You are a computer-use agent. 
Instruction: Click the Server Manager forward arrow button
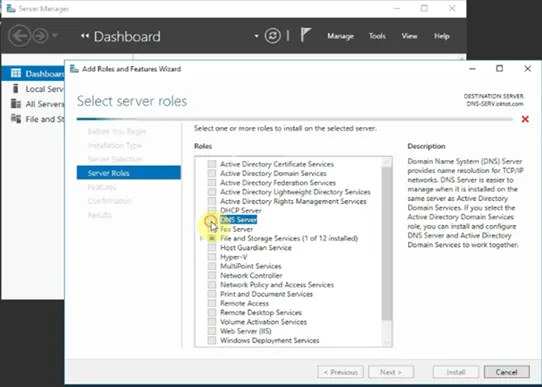pos(40,36)
